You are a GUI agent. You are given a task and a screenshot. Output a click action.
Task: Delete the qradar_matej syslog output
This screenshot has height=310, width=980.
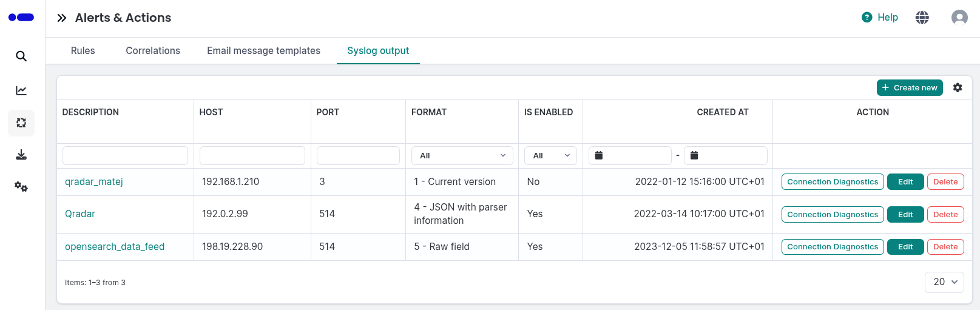[x=945, y=182]
